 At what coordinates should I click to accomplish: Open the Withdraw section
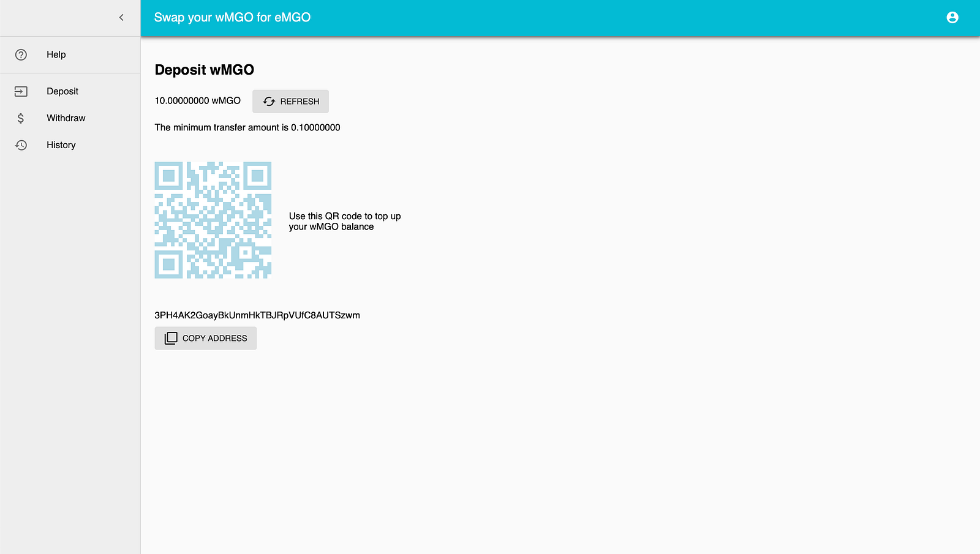pyautogui.click(x=70, y=118)
